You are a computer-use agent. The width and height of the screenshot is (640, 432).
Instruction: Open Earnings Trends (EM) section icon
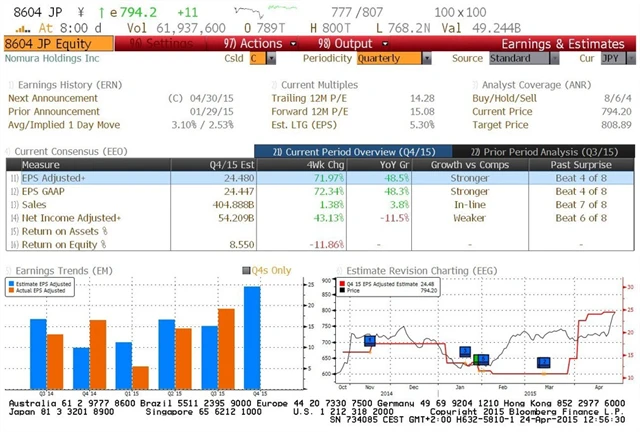pos(8,270)
